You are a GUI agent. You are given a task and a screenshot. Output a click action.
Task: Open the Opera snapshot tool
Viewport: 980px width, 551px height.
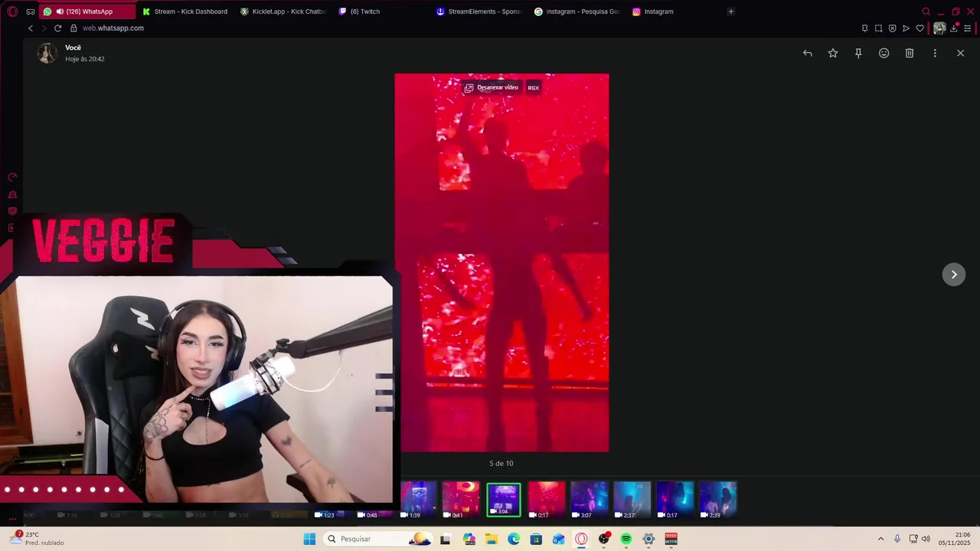[x=878, y=28]
